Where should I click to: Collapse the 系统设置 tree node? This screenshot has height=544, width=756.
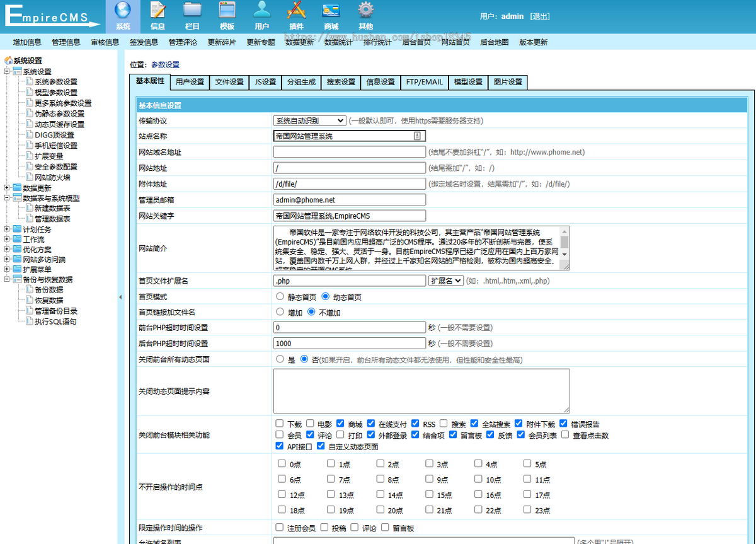(8, 71)
